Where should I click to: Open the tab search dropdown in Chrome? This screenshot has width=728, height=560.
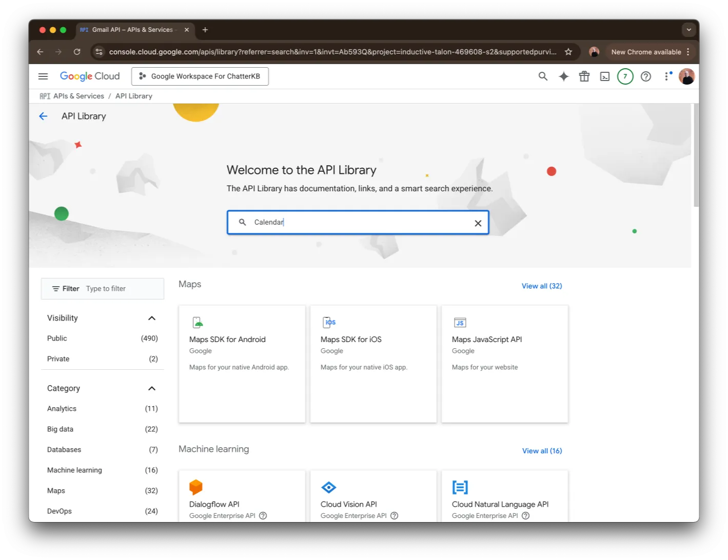688,30
